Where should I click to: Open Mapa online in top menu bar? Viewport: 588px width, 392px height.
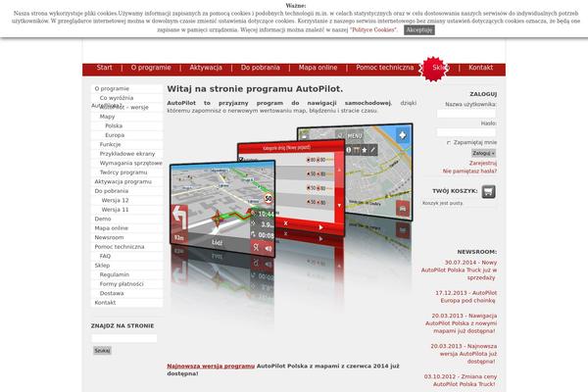click(x=318, y=68)
